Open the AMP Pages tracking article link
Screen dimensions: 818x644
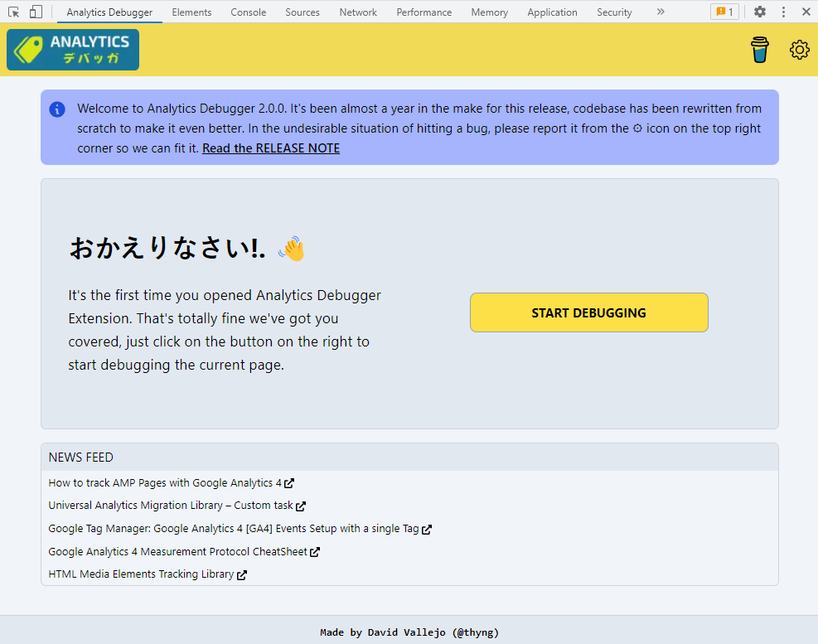165,483
